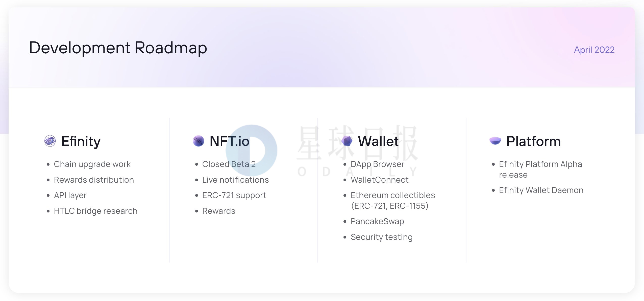
Task: Select the Efinity section heading
Action: pyautogui.click(x=81, y=141)
